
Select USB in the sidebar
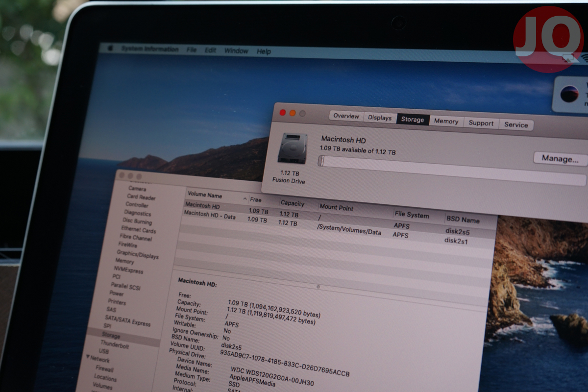coord(104,351)
